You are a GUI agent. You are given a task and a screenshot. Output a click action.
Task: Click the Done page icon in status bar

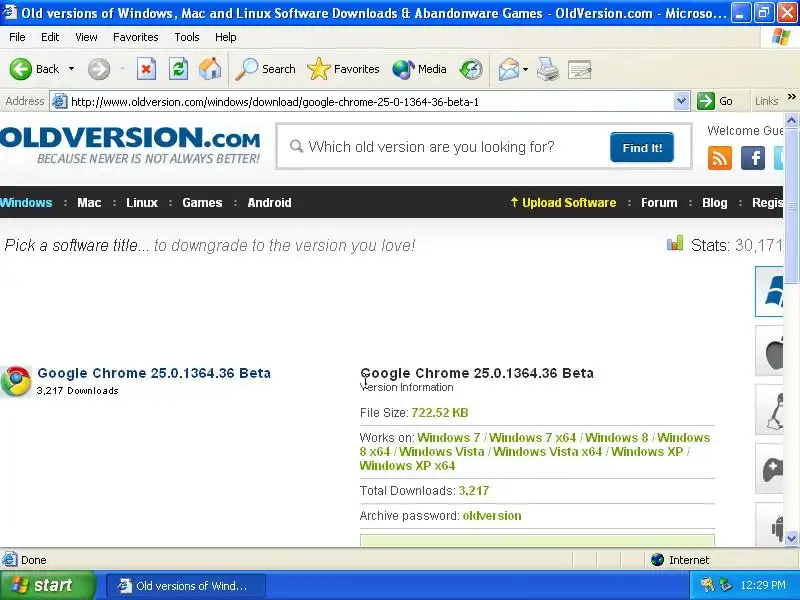pos(9,560)
